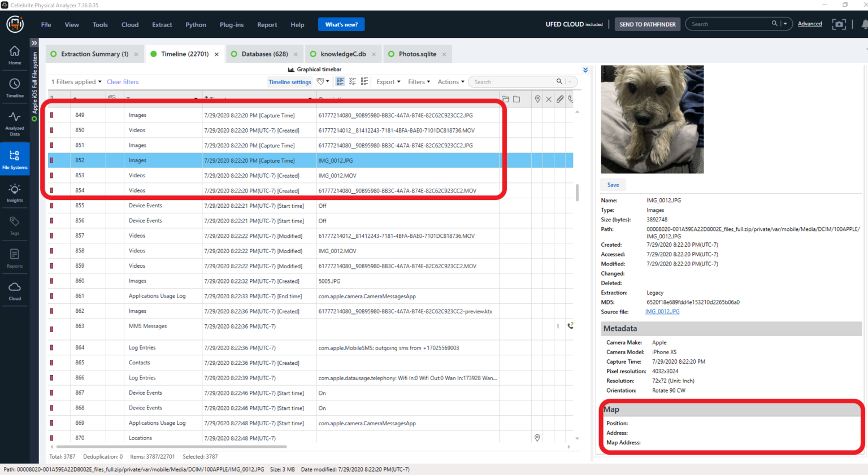
Task: Open the Actions dropdown
Action: point(450,81)
